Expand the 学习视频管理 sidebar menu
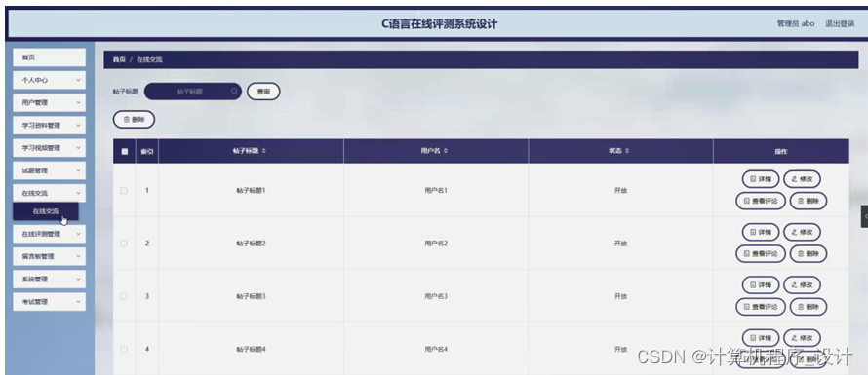Image resolution: width=868 pixels, height=375 pixels. 50,148
